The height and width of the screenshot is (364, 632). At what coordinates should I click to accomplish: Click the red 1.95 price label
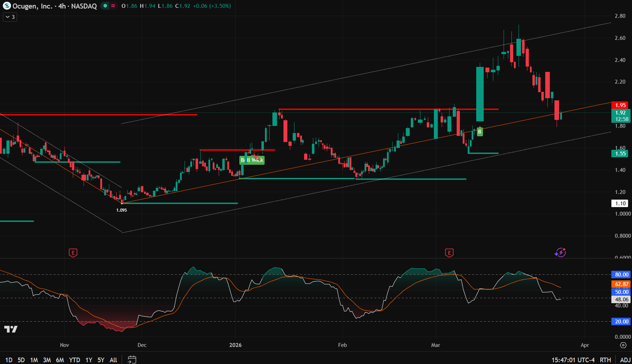pos(620,105)
